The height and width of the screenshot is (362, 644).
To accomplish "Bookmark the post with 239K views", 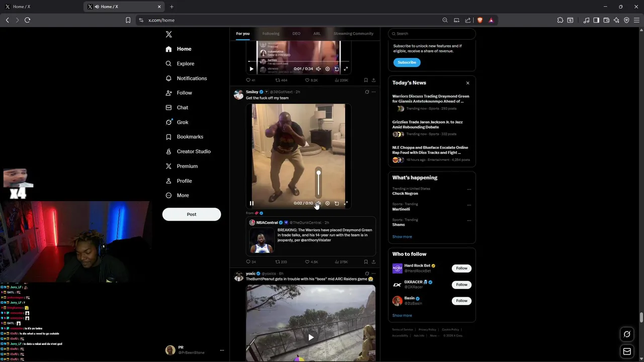I will click(x=366, y=80).
